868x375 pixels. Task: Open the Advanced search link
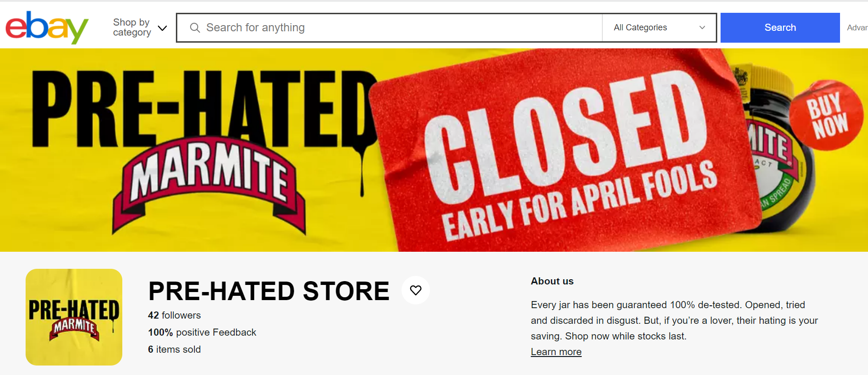tap(857, 27)
